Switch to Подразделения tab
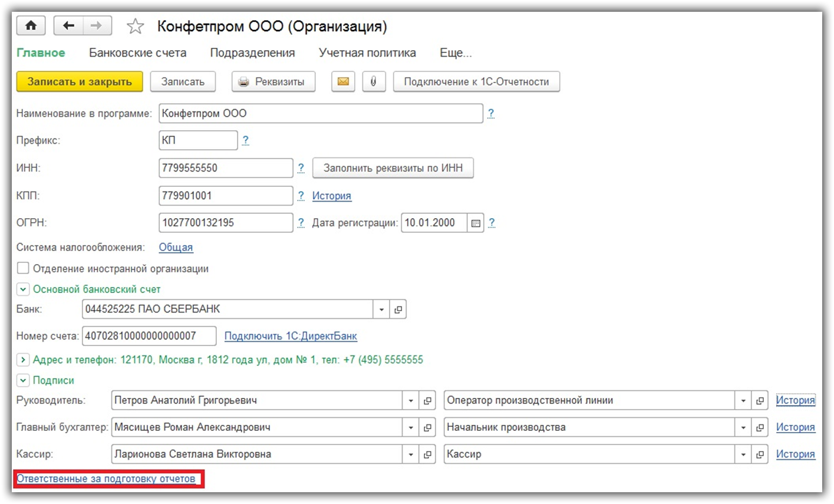This screenshot has height=504, width=834. coord(252,53)
